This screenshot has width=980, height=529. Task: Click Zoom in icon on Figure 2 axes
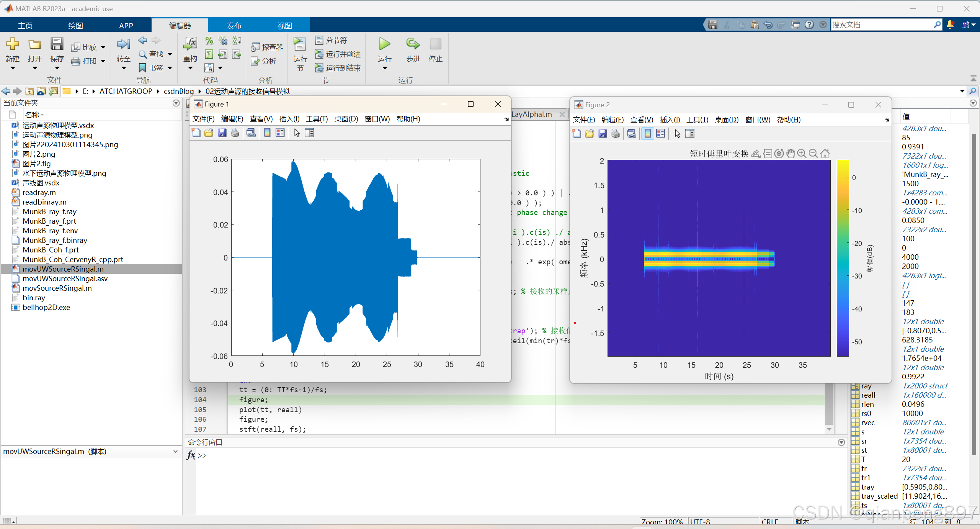pos(802,154)
